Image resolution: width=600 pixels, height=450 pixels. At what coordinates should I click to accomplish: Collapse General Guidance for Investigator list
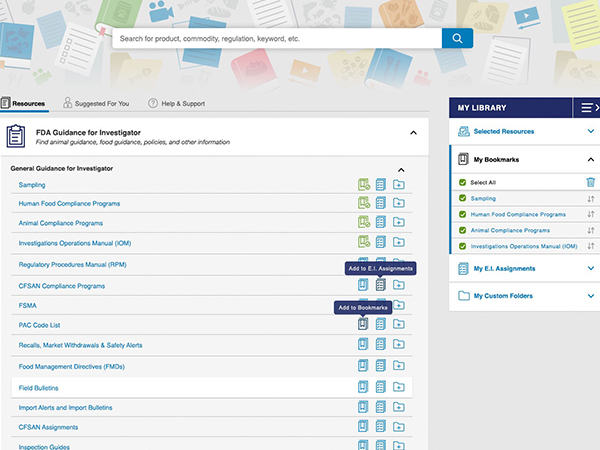[401, 170]
